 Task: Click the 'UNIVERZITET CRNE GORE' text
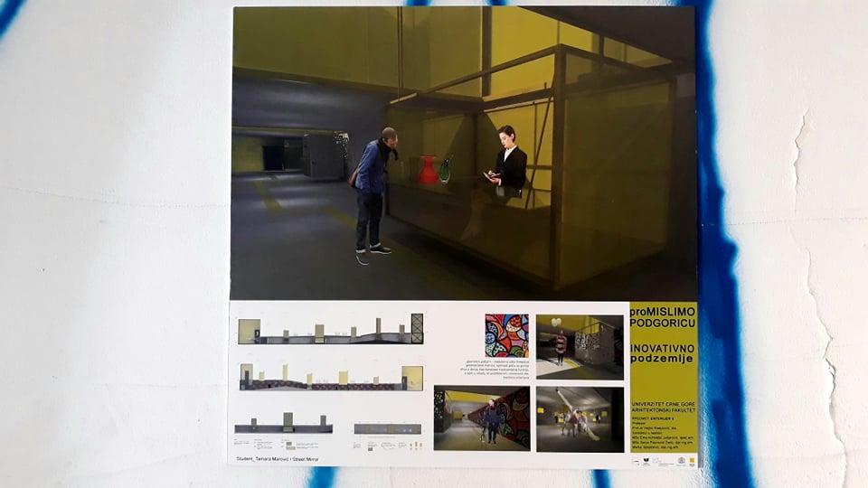[x=663, y=405]
